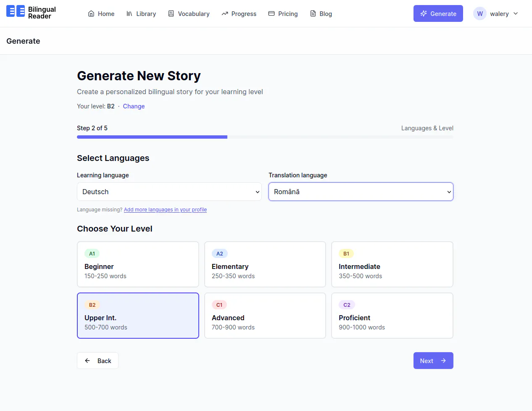Click the Bilingual Reader logo icon
Screen dimensions: 532x411
[x=16, y=11]
